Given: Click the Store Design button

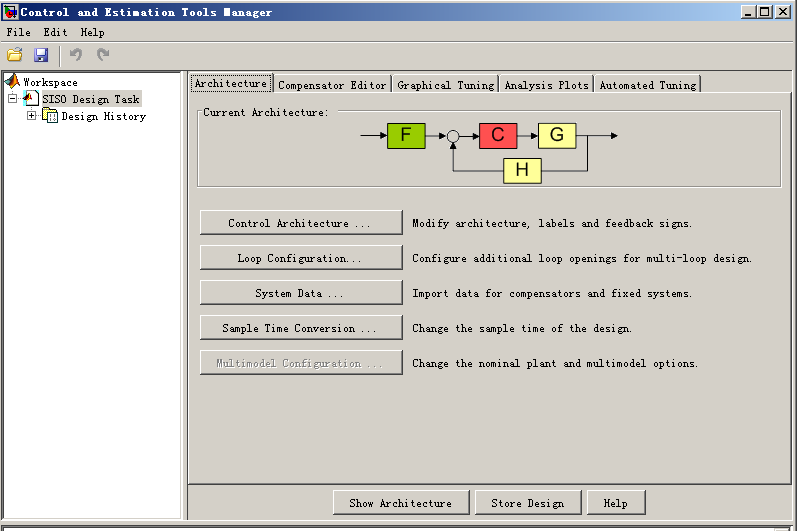Looking at the screenshot, I should click(528, 503).
